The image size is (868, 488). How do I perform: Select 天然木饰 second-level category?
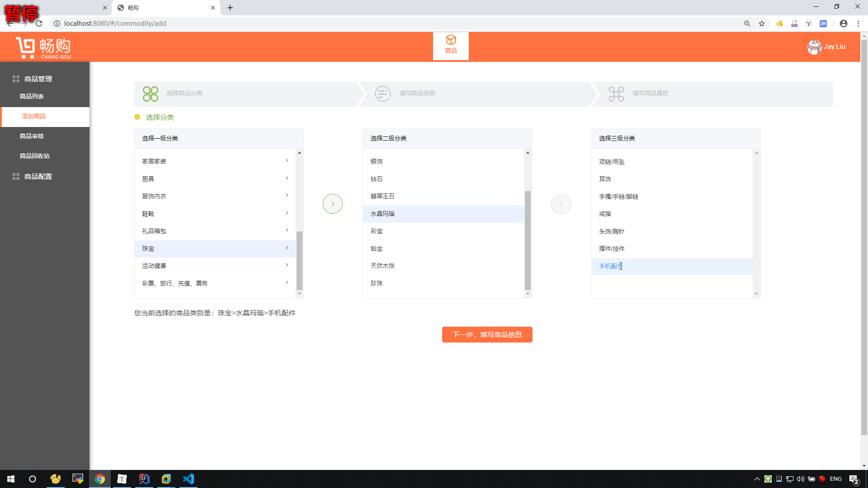coord(443,266)
